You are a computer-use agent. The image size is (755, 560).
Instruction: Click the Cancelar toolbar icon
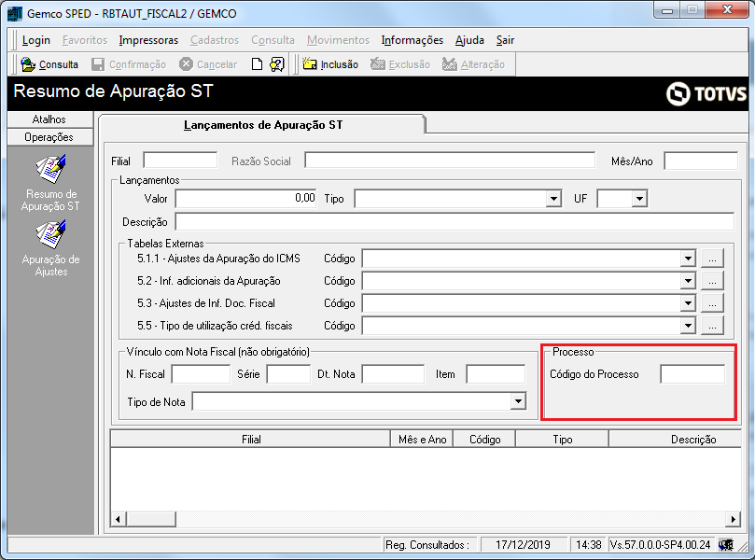click(186, 64)
